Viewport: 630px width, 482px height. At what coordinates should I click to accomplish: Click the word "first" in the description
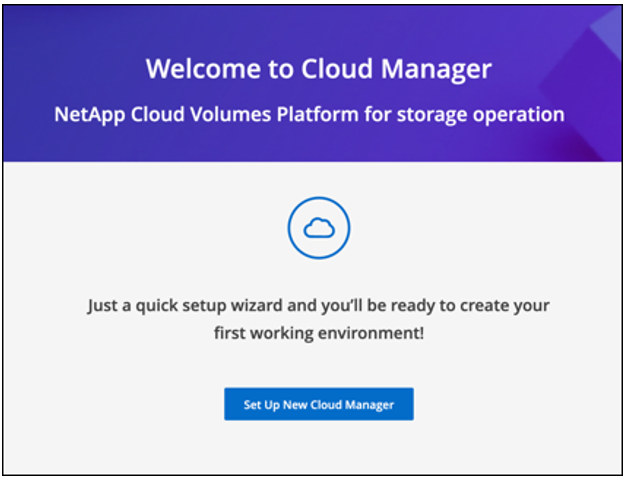click(x=230, y=331)
